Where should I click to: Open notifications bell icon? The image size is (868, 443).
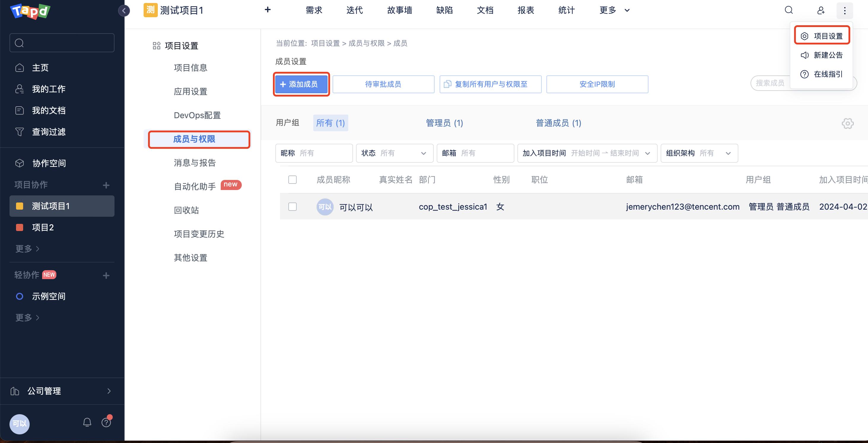[87, 422]
